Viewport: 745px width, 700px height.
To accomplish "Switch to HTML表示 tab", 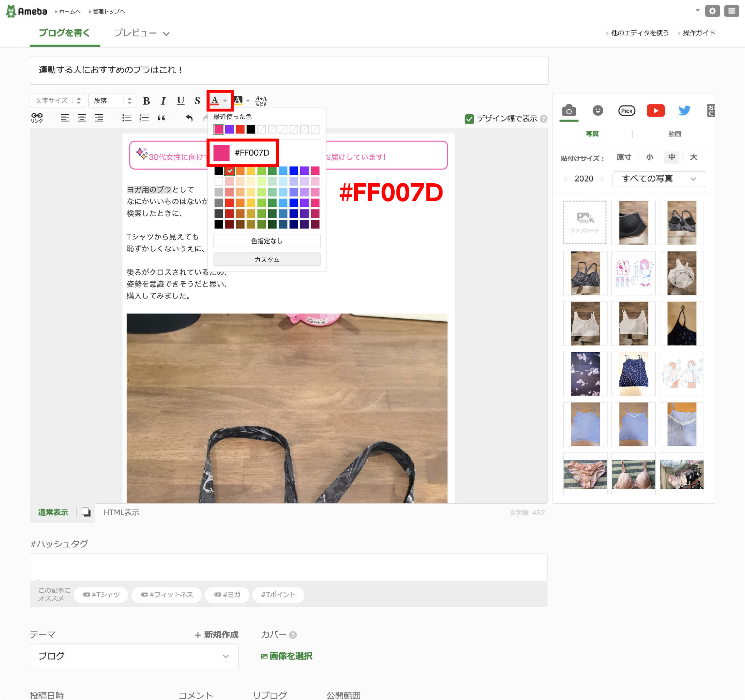I will pyautogui.click(x=121, y=512).
